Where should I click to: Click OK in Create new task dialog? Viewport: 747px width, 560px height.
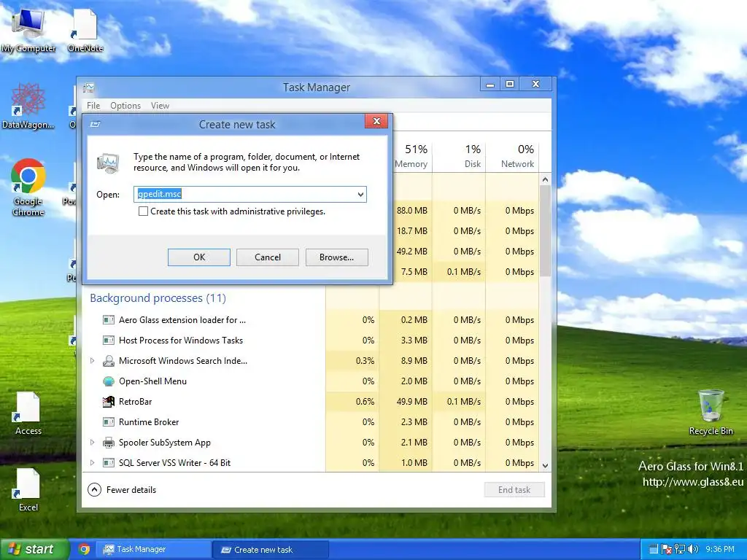coord(199,257)
